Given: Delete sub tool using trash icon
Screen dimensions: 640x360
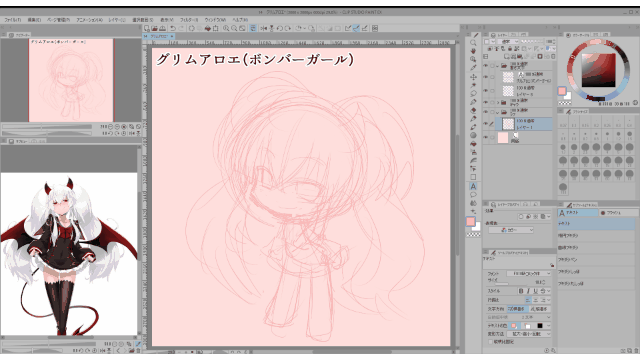Looking at the screenshot, I should pos(635,350).
